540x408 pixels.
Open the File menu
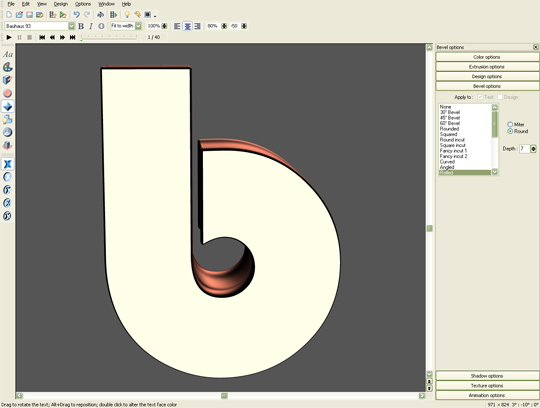pos(11,4)
